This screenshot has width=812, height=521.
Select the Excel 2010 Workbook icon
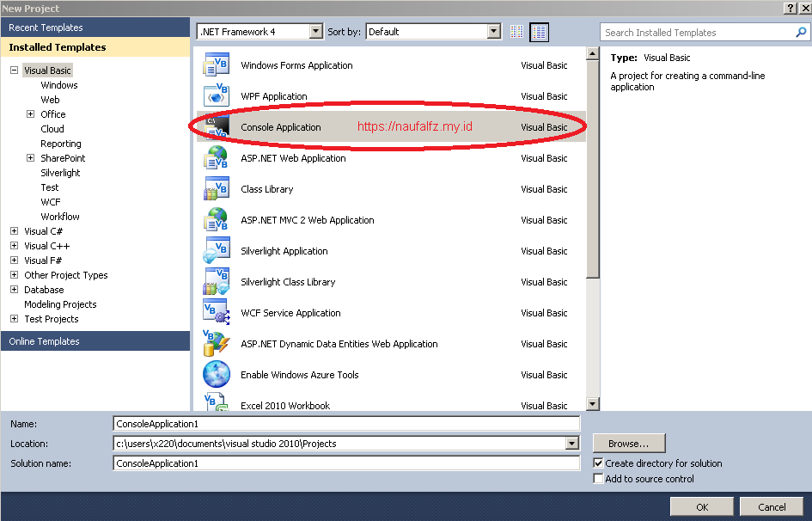click(217, 401)
